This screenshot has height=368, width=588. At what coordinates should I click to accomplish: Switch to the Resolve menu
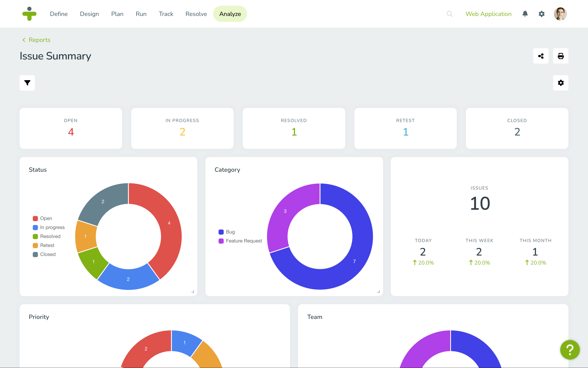point(196,14)
